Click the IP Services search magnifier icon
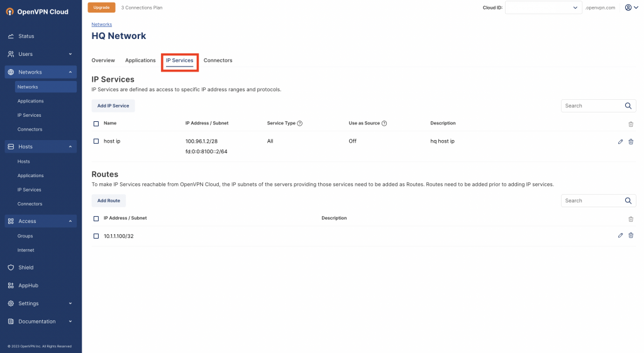Image resolution: width=644 pixels, height=353 pixels. click(628, 106)
